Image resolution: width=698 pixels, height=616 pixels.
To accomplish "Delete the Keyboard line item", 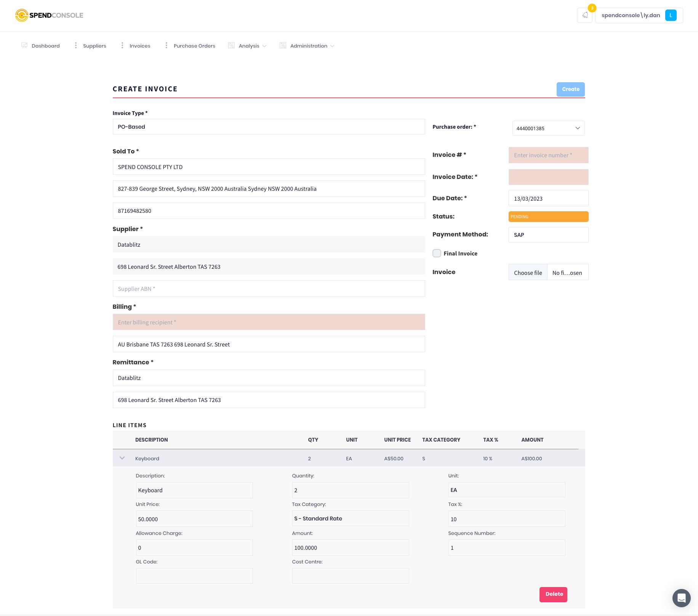I will click(553, 594).
